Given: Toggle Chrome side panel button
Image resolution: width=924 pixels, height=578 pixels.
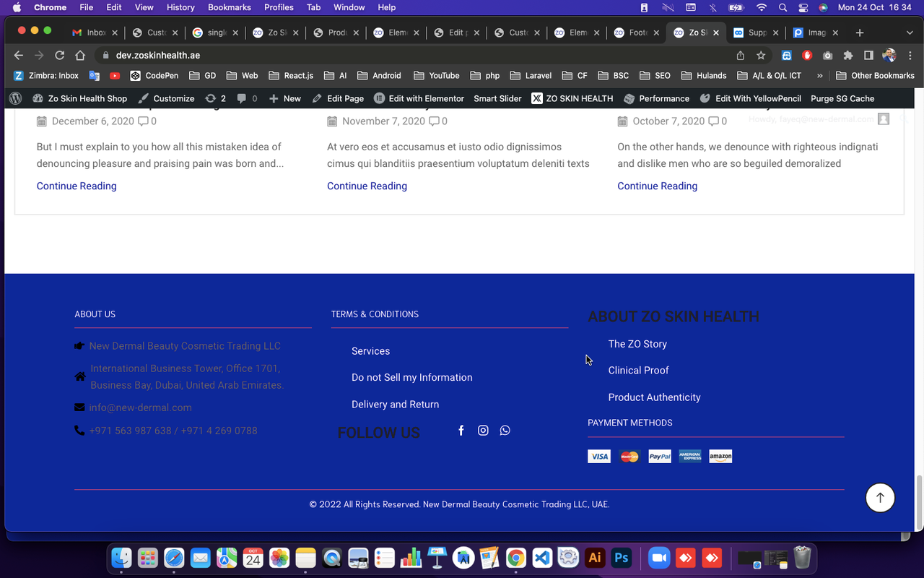Looking at the screenshot, I should [x=868, y=55].
